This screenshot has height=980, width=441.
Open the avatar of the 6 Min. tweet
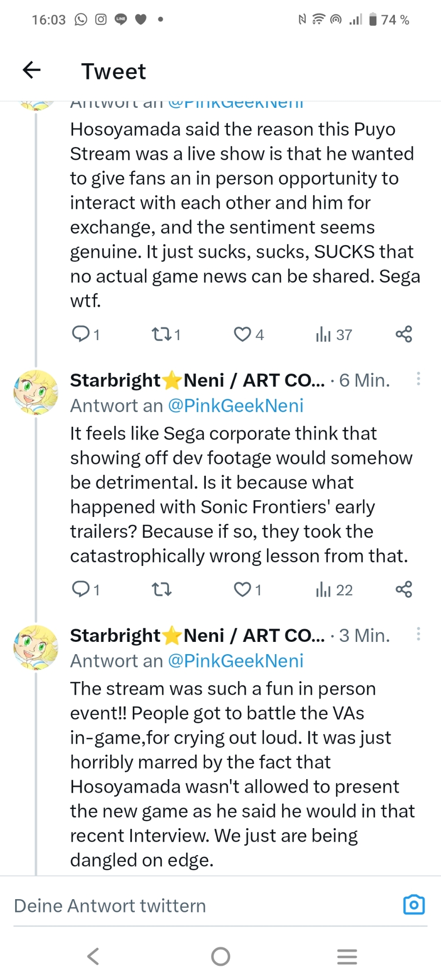[35, 392]
